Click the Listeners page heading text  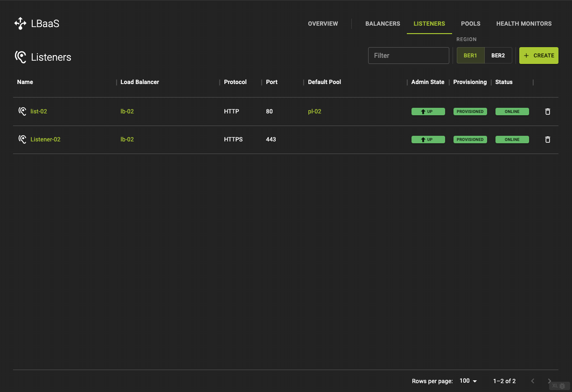[51, 57]
